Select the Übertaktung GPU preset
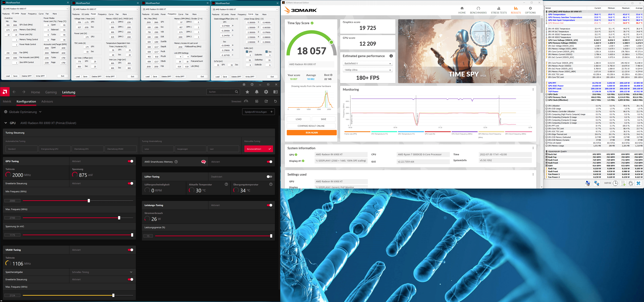 tap(88, 149)
